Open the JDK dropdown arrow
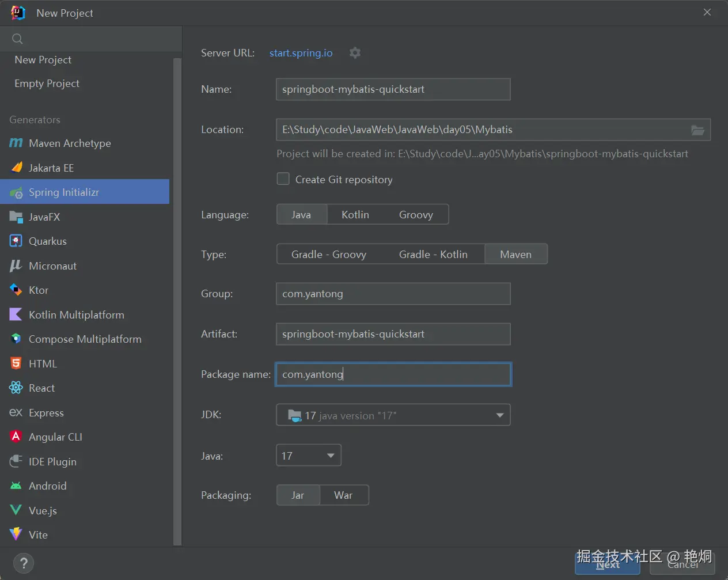Screen dimensions: 728x580 click(499, 415)
